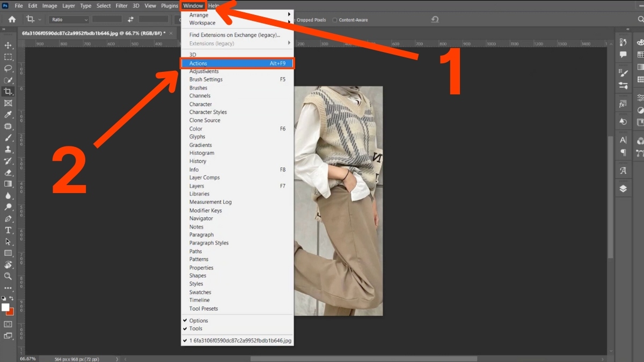Select the Eraser tool
The image size is (644, 362).
click(8, 173)
